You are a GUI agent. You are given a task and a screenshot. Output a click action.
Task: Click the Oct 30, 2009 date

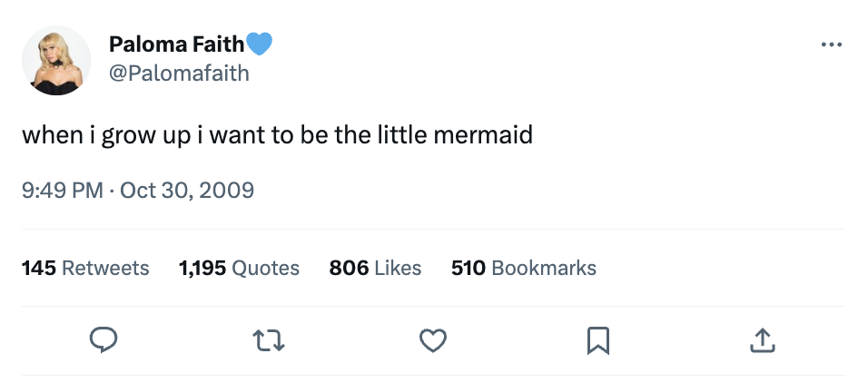pyautogui.click(x=187, y=191)
